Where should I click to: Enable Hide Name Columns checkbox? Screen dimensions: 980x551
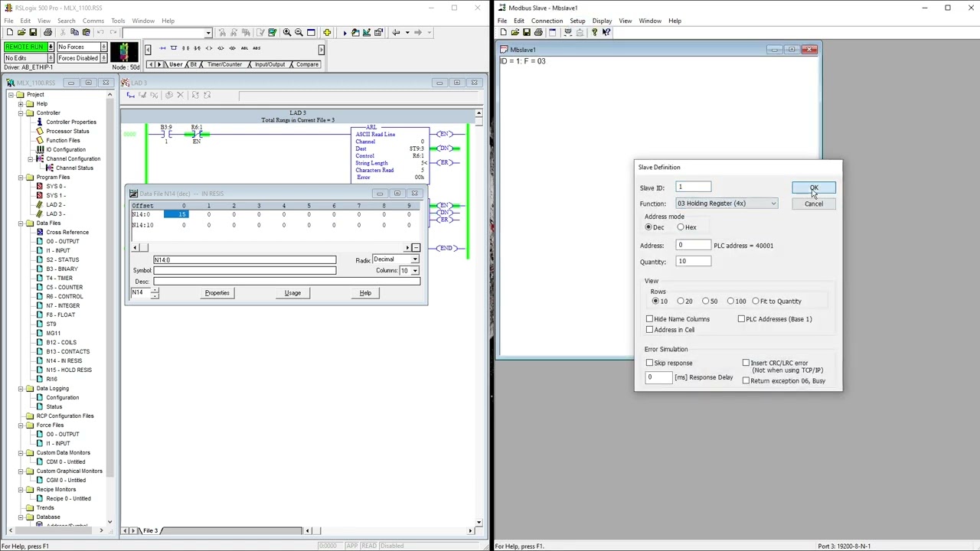pyautogui.click(x=650, y=319)
